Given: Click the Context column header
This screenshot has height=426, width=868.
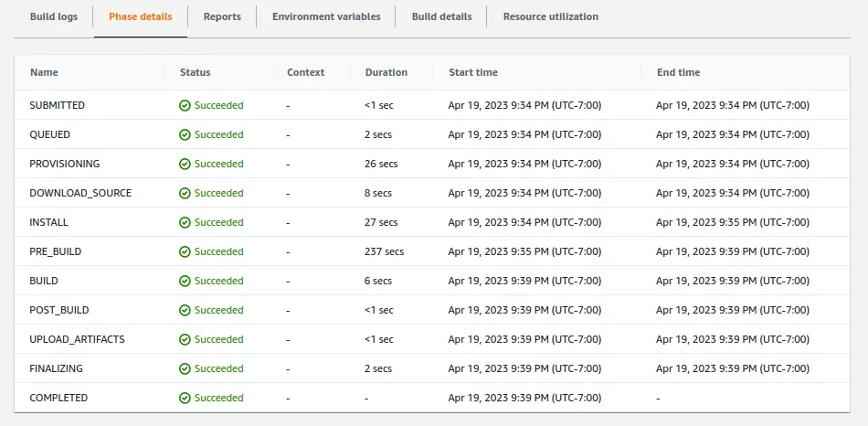Looking at the screenshot, I should 305,72.
